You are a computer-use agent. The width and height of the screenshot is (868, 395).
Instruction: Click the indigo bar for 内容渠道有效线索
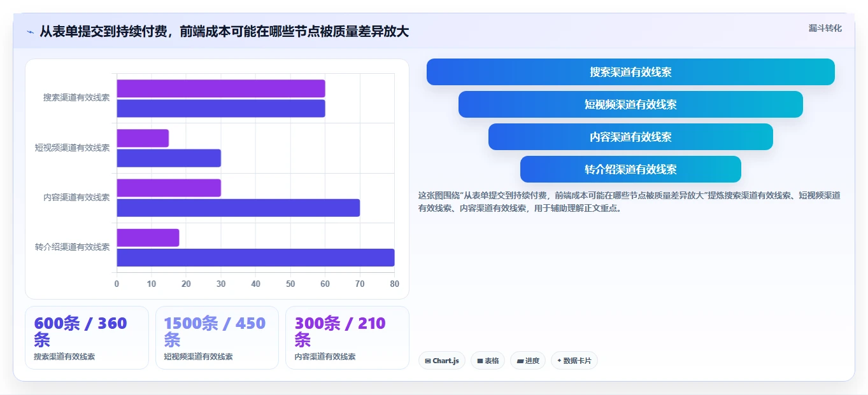pyautogui.click(x=238, y=207)
